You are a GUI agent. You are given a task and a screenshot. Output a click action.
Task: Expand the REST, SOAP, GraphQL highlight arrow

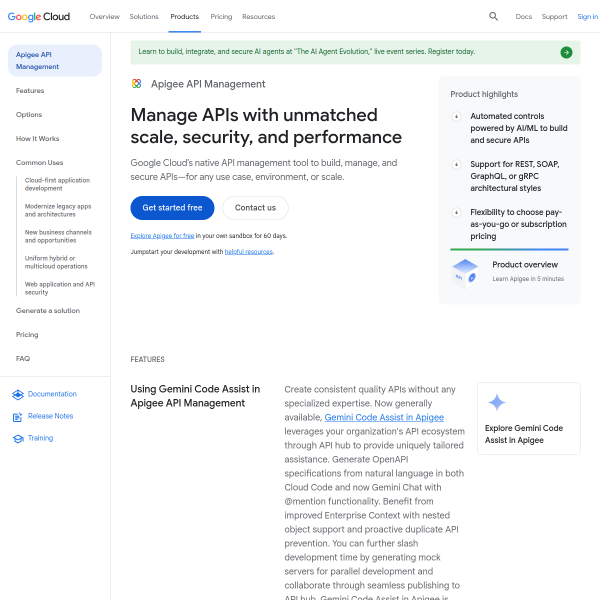coord(456,165)
